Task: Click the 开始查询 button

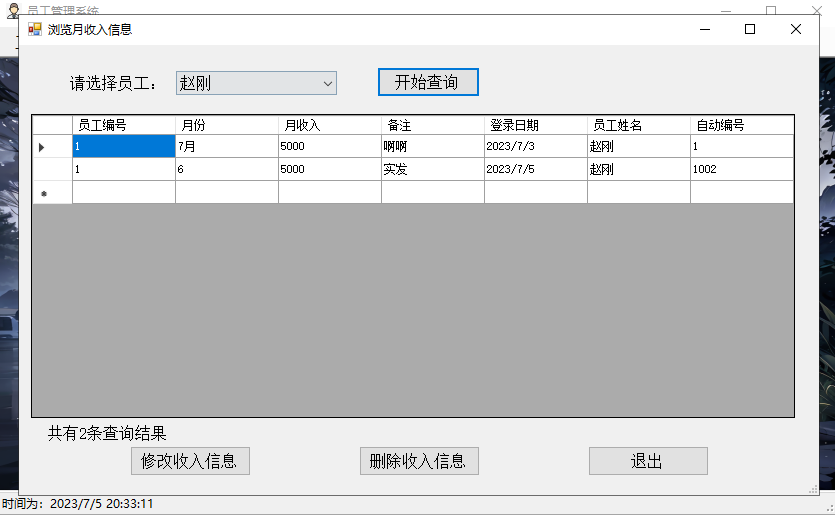Action: 428,82
